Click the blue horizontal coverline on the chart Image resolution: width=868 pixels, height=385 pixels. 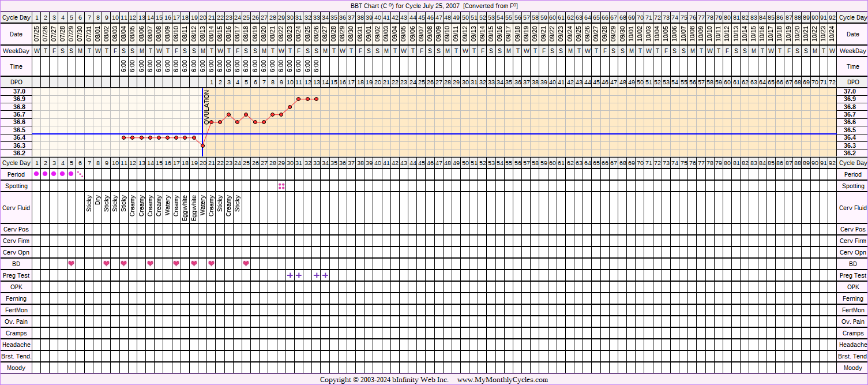point(461,134)
